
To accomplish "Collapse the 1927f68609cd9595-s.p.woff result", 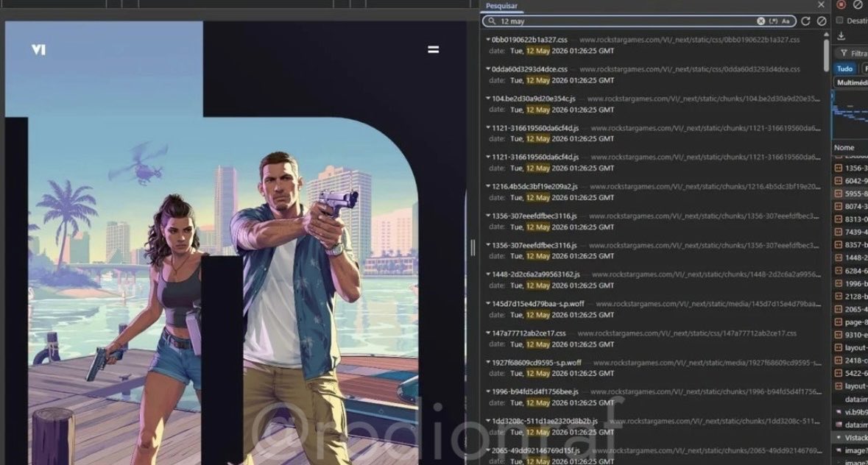I will 487,363.
